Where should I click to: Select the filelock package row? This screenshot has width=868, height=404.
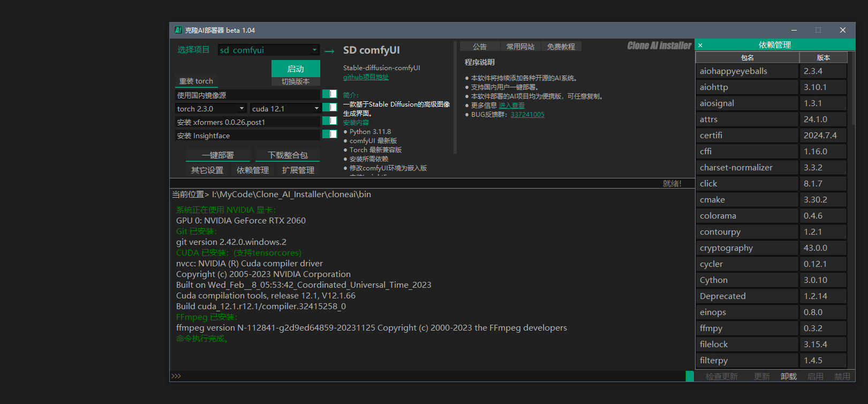coord(772,345)
